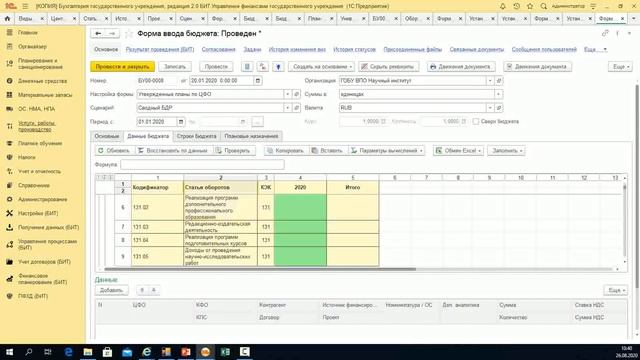Open Сценарий item via its open button
The image size is (640, 360).
(296, 108)
